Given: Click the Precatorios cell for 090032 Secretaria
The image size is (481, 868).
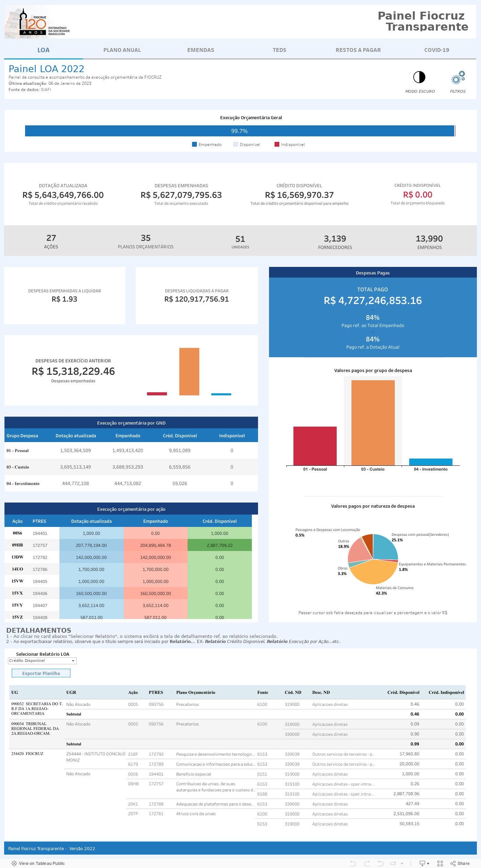Looking at the screenshot, I should [187, 704].
